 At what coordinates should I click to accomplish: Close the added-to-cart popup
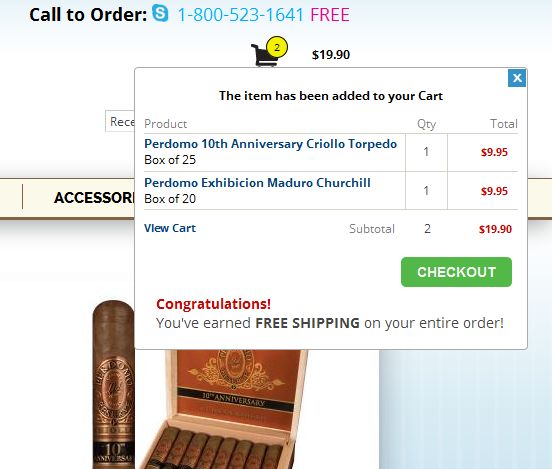click(x=517, y=78)
